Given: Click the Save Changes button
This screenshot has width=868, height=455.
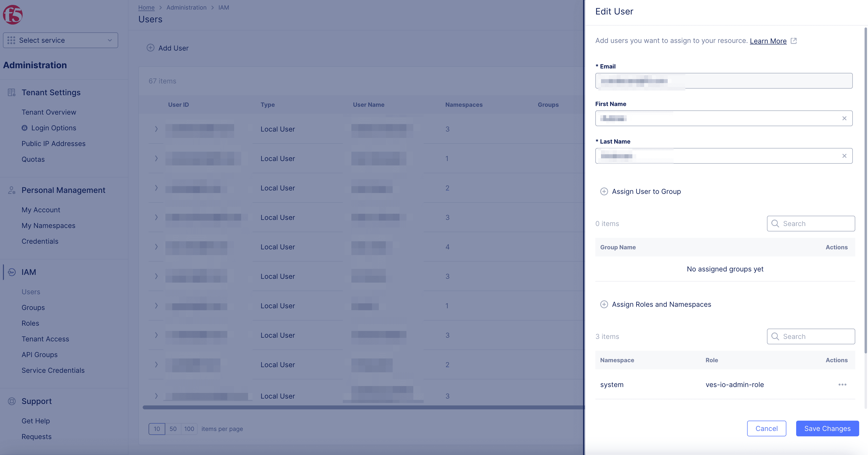Looking at the screenshot, I should tap(827, 428).
